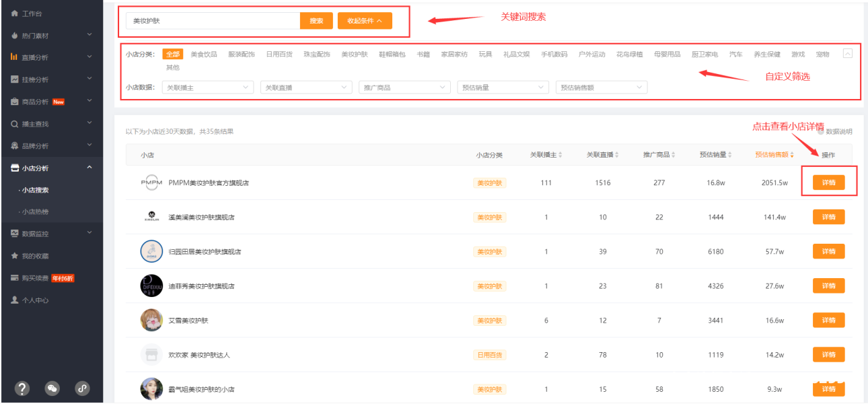Image resolution: width=868 pixels, height=404 pixels.
Task: Select the 母婴用品 category filter
Action: point(667,55)
